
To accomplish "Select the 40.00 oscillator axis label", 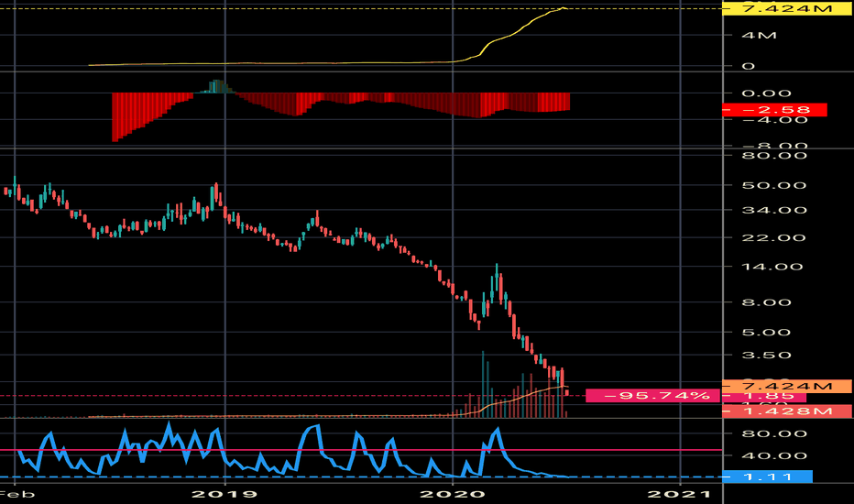I will [773, 456].
